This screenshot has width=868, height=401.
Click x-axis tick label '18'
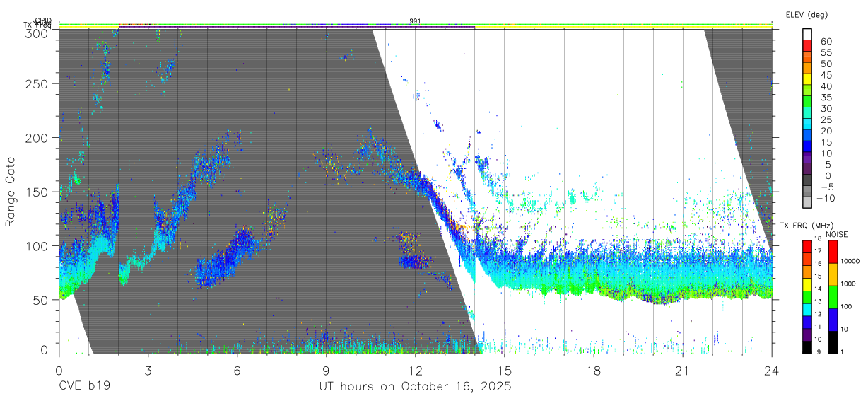(x=594, y=371)
